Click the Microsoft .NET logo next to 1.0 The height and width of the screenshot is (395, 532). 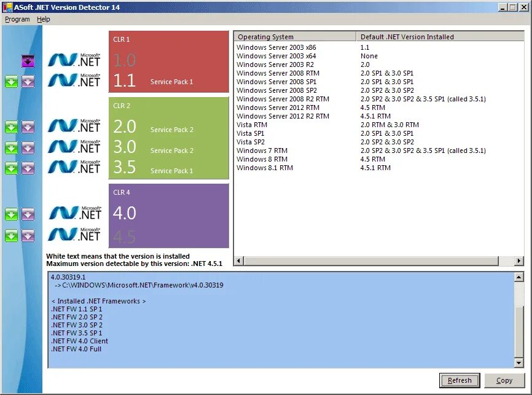click(74, 60)
